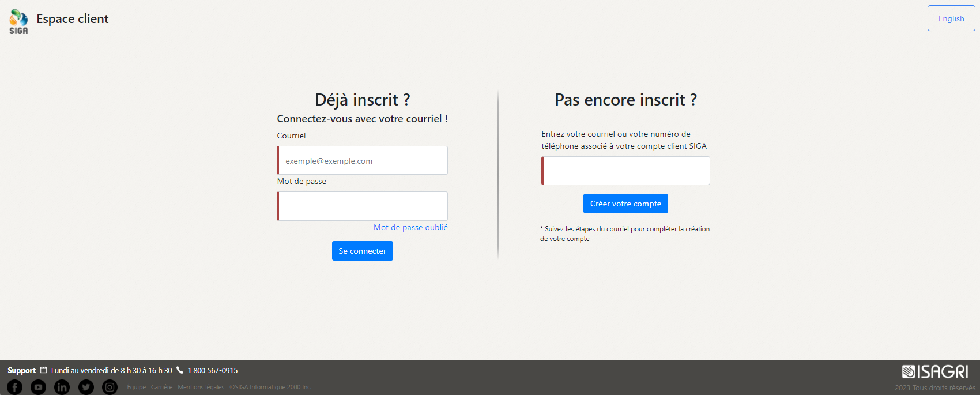Click the Support label in the footer
980x395 pixels.
tap(22, 370)
